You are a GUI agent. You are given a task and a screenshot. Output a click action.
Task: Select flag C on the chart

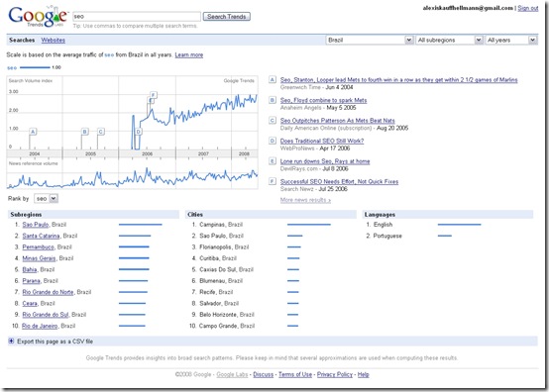[x=101, y=132]
